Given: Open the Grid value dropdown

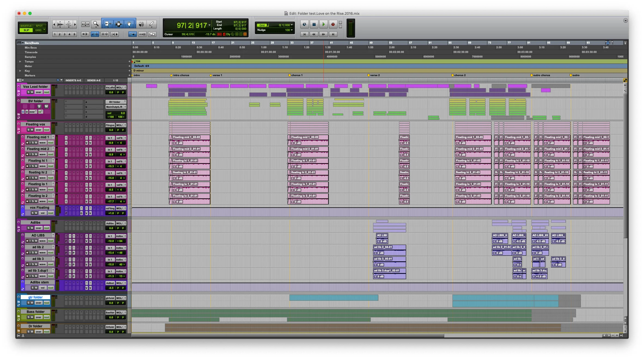Looking at the screenshot, I should tap(292, 25).
